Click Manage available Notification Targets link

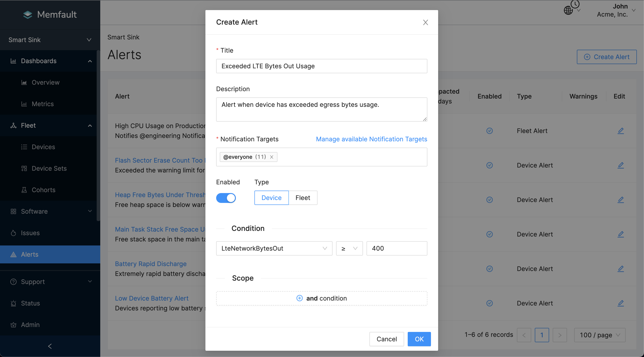(x=371, y=139)
